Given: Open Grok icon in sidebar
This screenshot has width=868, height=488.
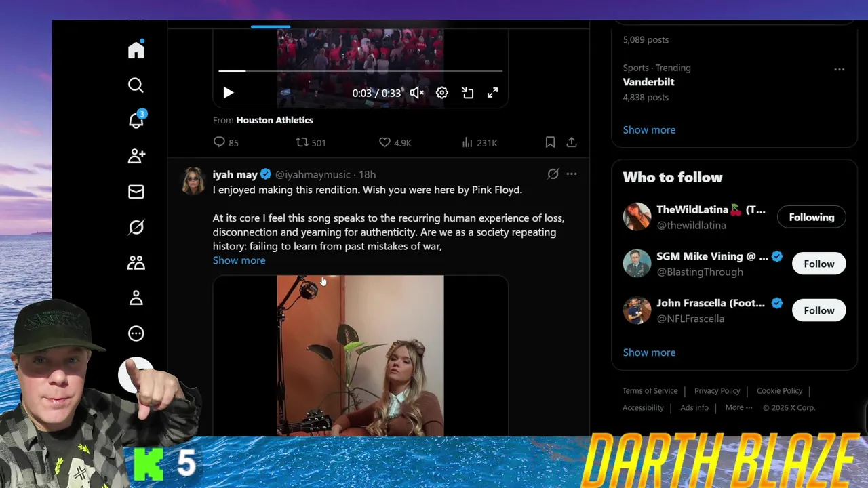Looking at the screenshot, I should [136, 227].
